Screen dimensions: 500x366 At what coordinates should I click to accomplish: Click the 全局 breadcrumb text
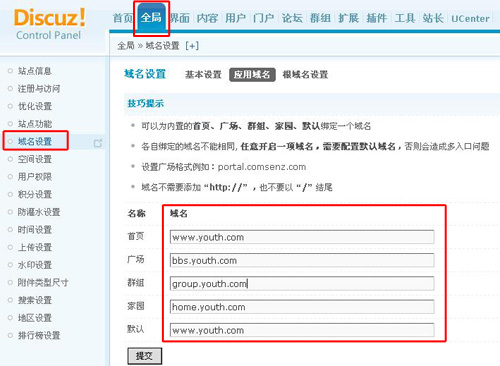126,46
